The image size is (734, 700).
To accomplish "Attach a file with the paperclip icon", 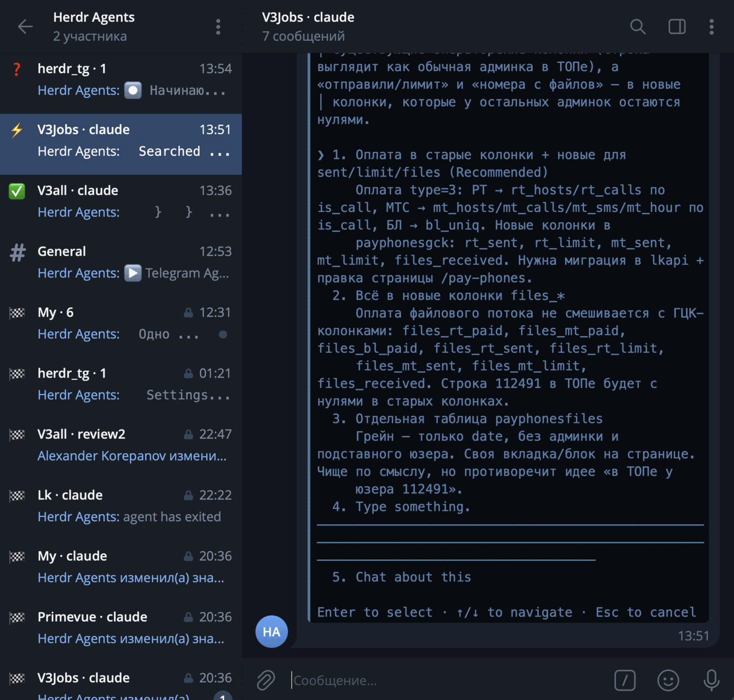I will pos(266,680).
